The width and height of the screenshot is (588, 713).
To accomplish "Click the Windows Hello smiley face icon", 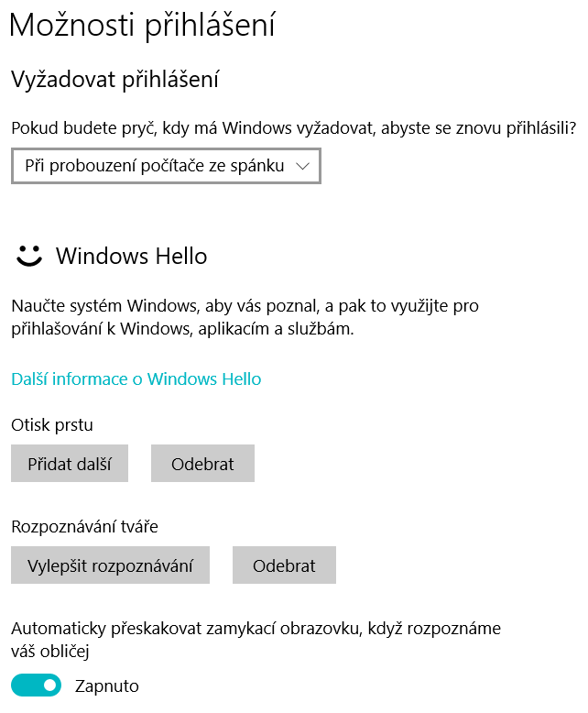I will click(x=29, y=256).
